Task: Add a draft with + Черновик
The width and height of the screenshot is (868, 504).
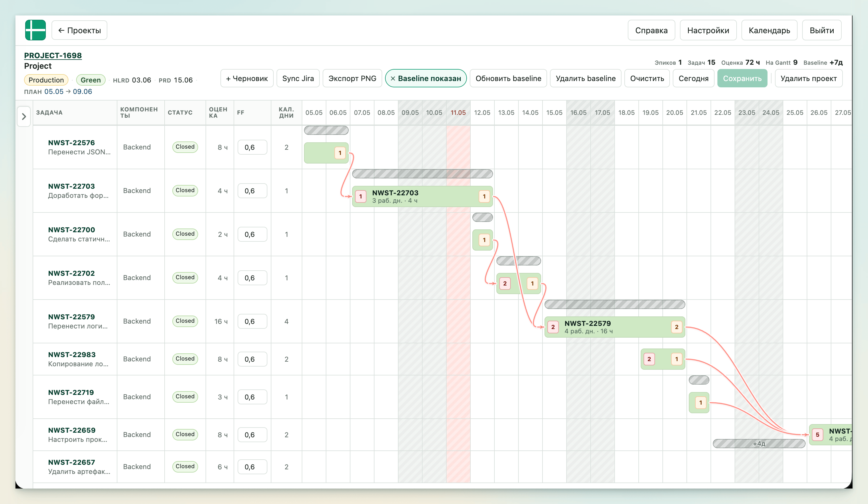Action: coord(246,78)
